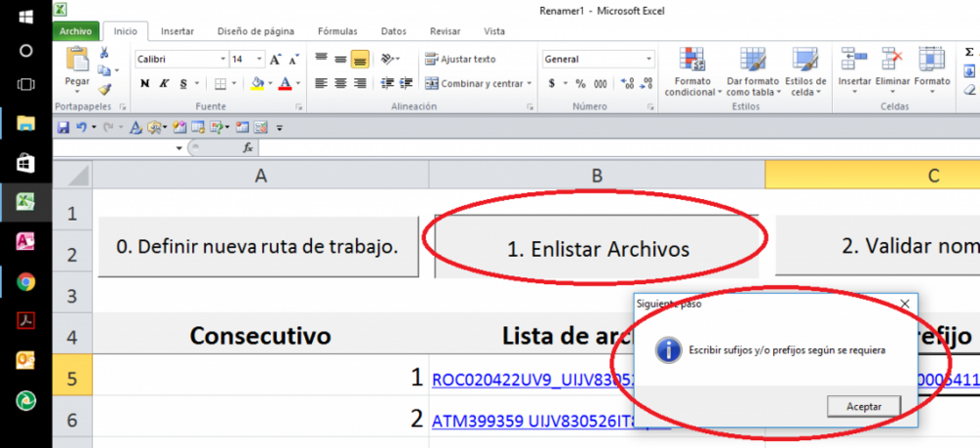Switch to the Revisar tab
The height and width of the screenshot is (448, 980).
tap(446, 31)
